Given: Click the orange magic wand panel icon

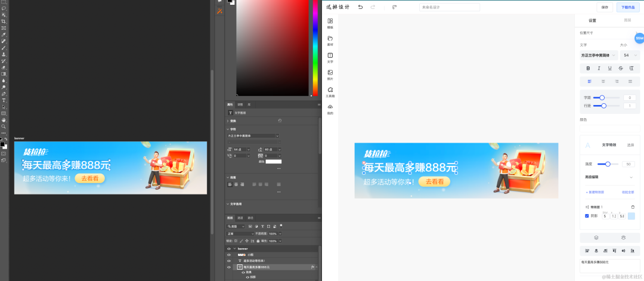Looking at the screenshot, I should pos(219,11).
